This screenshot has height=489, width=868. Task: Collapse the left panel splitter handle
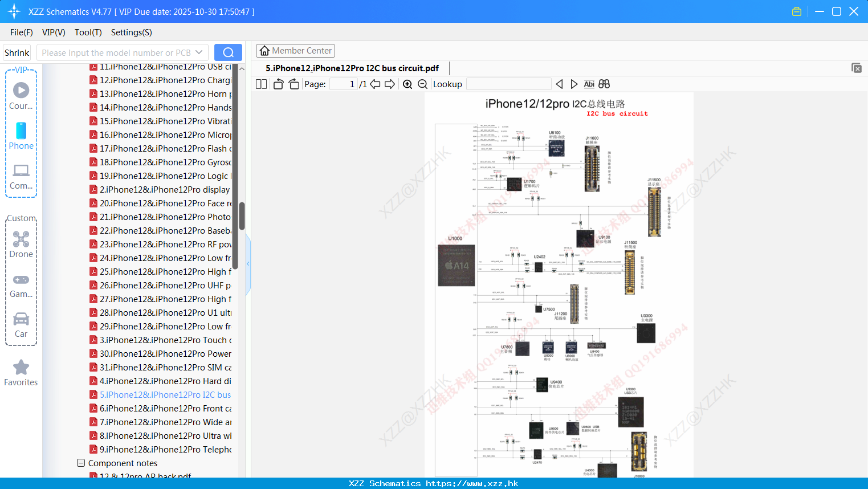click(x=248, y=264)
